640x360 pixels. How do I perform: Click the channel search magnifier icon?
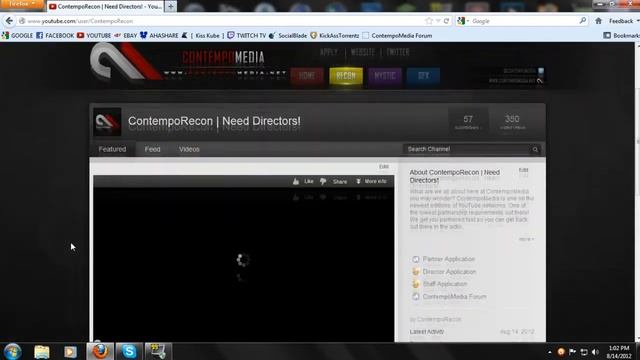point(535,150)
